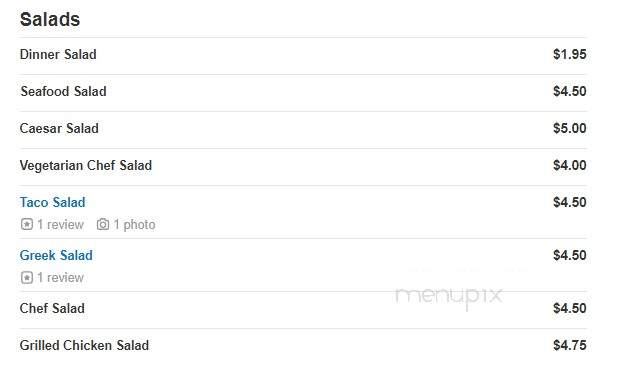Screen dimensions: 628x378
Task: Click the star review icon under Greek Salad
Action: tap(27, 277)
